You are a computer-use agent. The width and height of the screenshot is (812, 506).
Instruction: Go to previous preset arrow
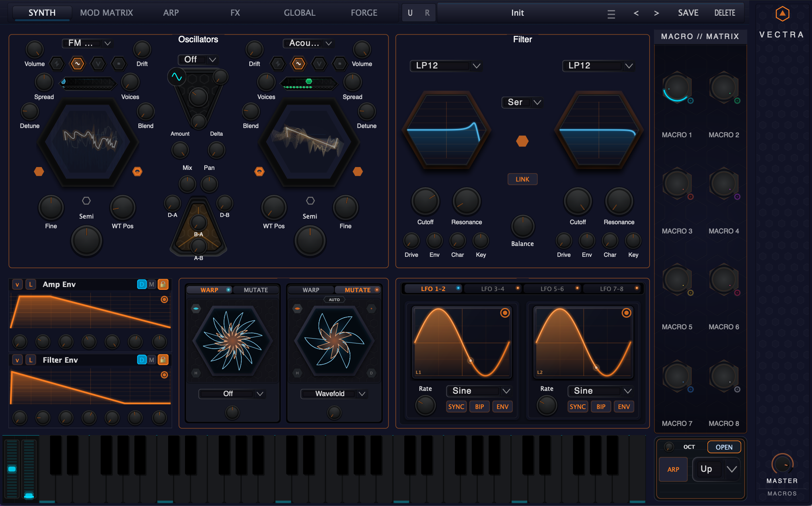(636, 13)
